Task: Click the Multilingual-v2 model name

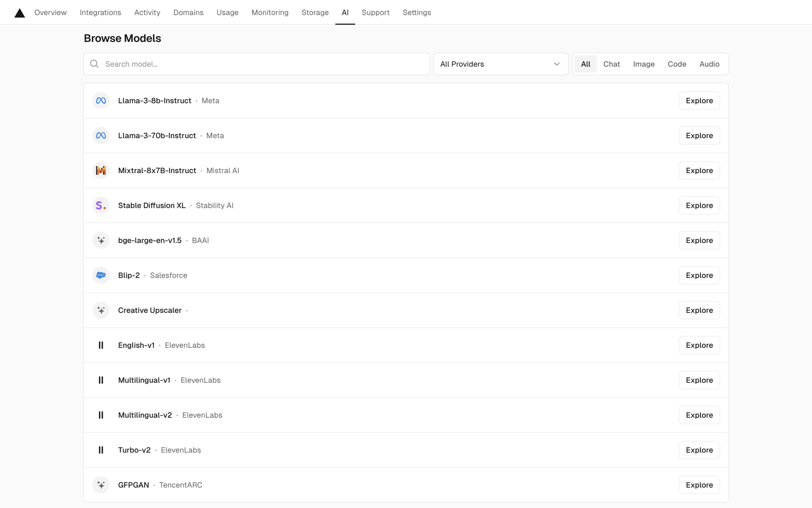Action: tap(145, 415)
